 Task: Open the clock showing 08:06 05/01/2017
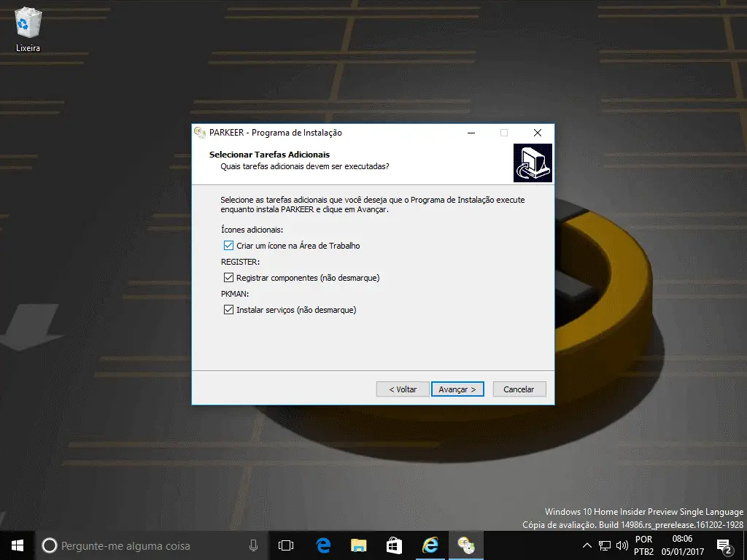pyautogui.click(x=682, y=545)
